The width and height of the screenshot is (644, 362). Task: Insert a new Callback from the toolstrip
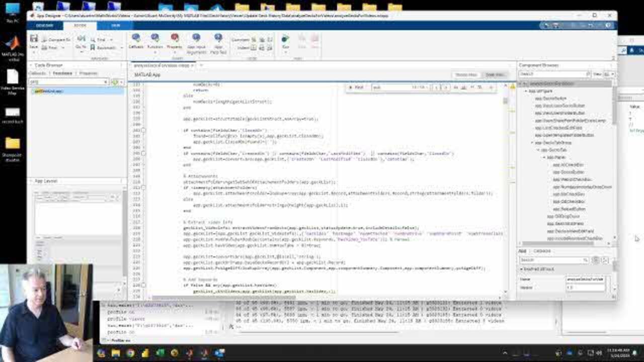[136, 40]
